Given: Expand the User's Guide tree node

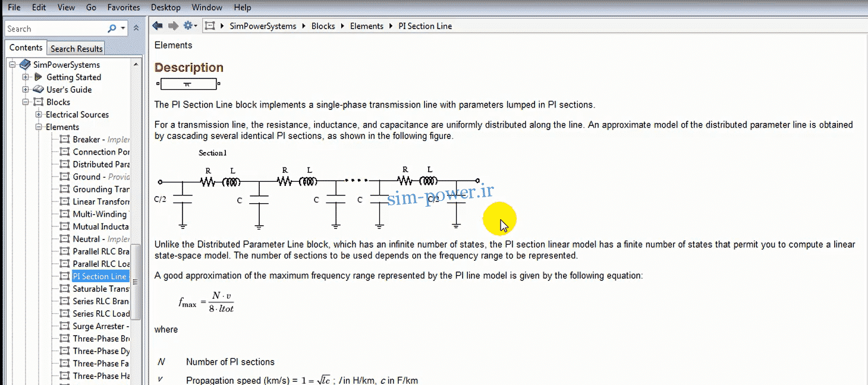Looking at the screenshot, I should pyautogui.click(x=26, y=90).
